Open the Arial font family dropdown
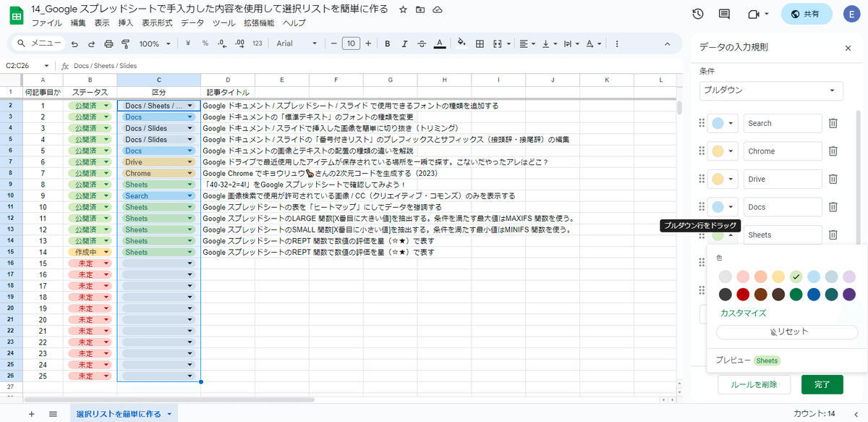This screenshot has height=422, width=868. tap(297, 43)
